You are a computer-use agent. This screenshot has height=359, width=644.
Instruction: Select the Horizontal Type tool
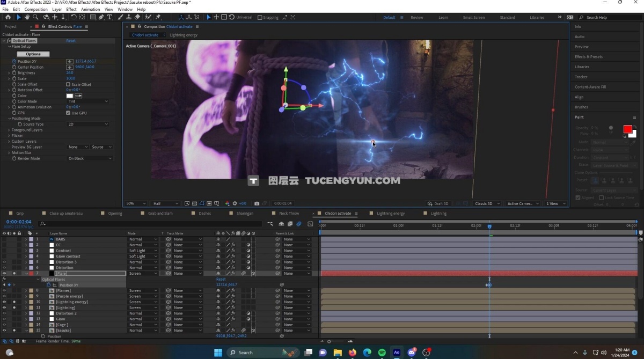click(x=110, y=17)
